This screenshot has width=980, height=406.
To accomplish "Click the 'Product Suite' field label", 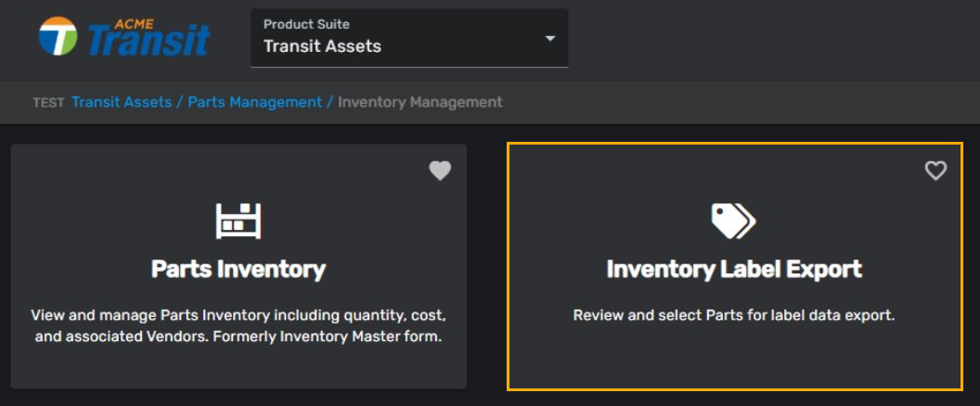I will (x=306, y=24).
